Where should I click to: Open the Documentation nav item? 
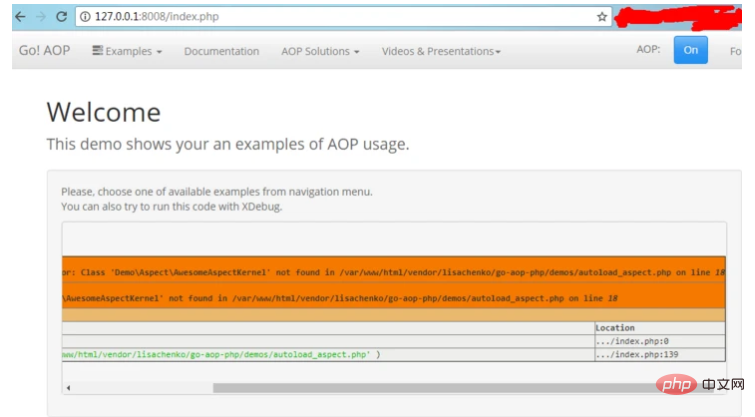[x=221, y=51]
